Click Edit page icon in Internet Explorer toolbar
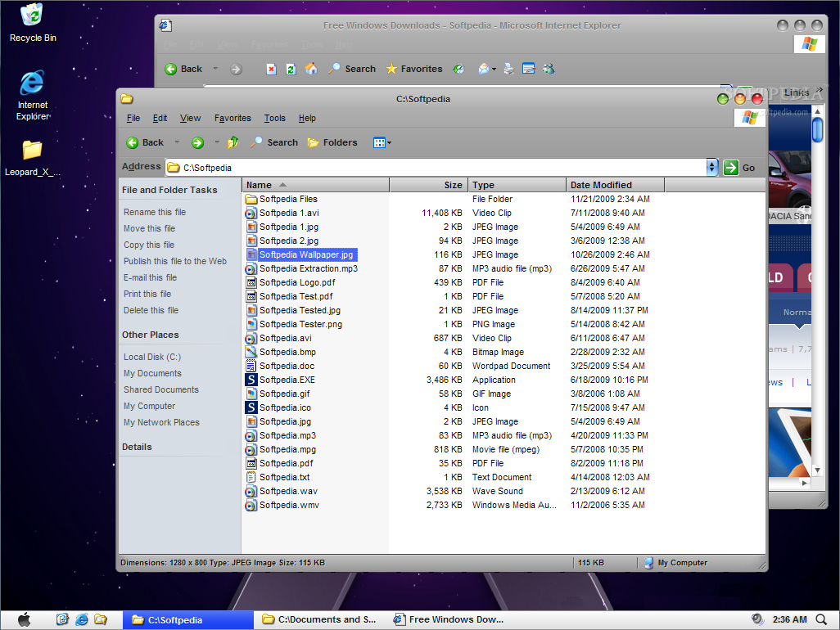Image resolution: width=840 pixels, height=630 pixels. pos(529,69)
